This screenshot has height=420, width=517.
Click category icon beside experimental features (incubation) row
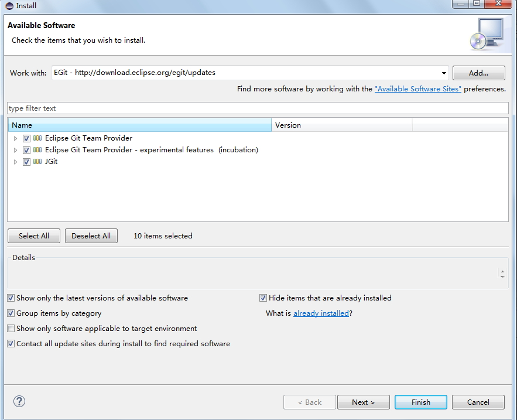click(x=37, y=150)
